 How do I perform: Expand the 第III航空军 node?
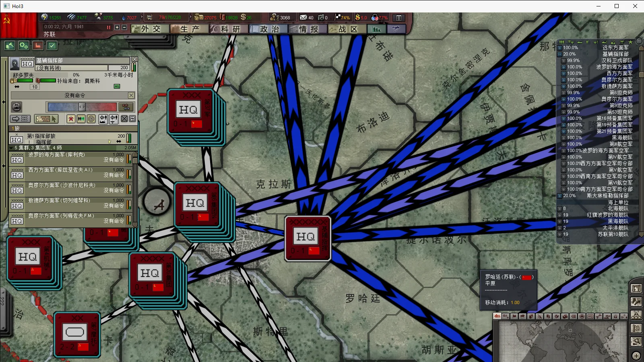click(563, 144)
